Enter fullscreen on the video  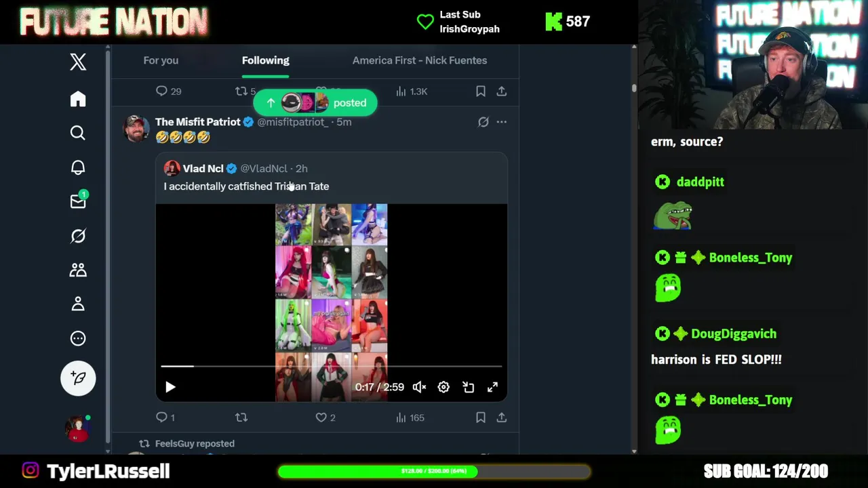[492, 387]
